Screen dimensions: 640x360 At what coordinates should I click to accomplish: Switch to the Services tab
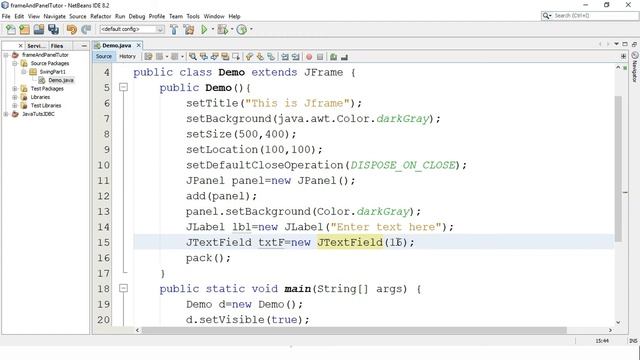(37, 46)
